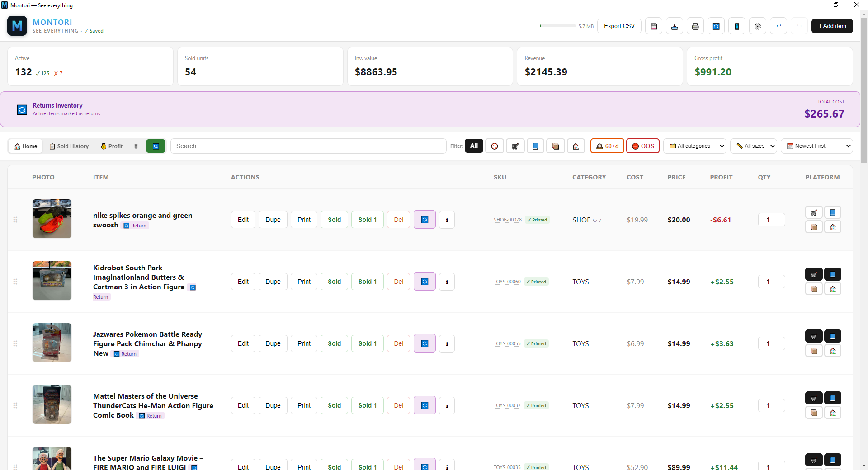Filter by brown box platform icon

coord(556,146)
